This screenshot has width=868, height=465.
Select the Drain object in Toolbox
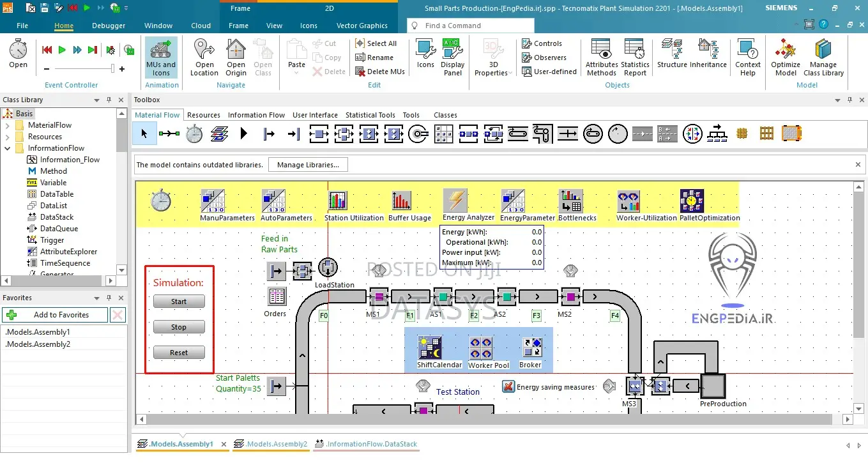click(x=294, y=133)
